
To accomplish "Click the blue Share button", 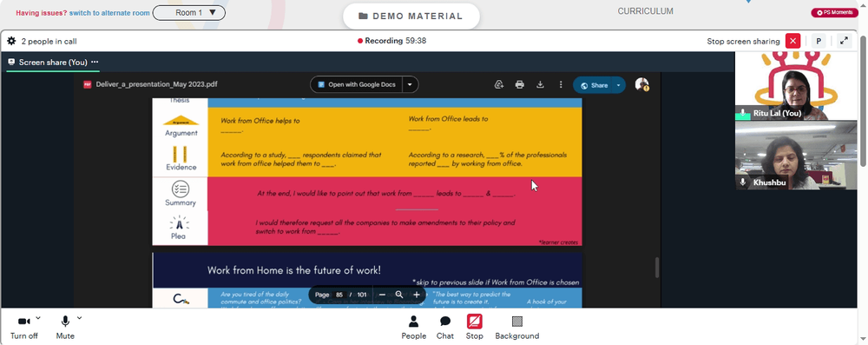I will coord(594,85).
